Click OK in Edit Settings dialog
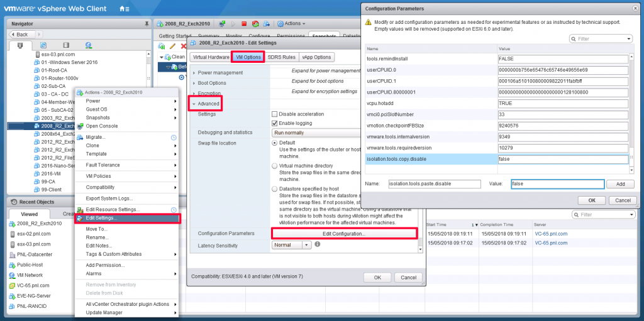The image size is (644, 321). point(377,278)
